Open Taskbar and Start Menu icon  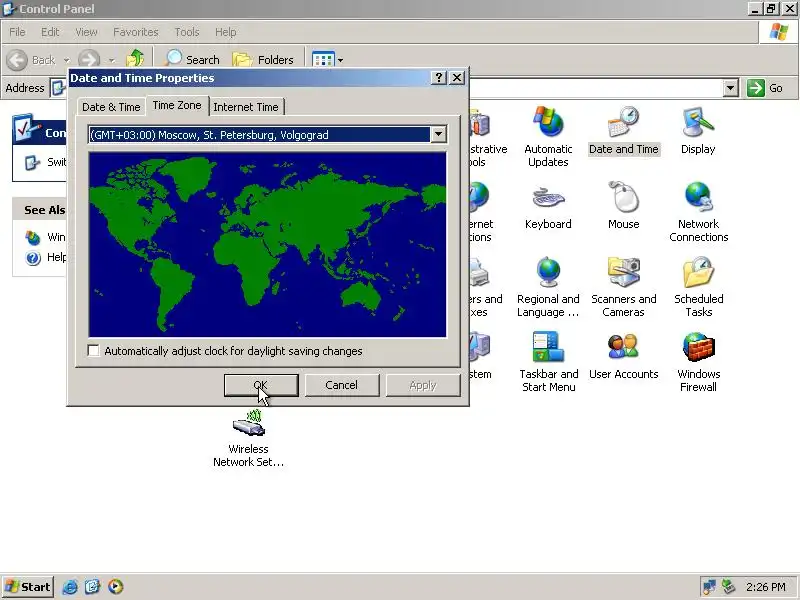point(548,362)
